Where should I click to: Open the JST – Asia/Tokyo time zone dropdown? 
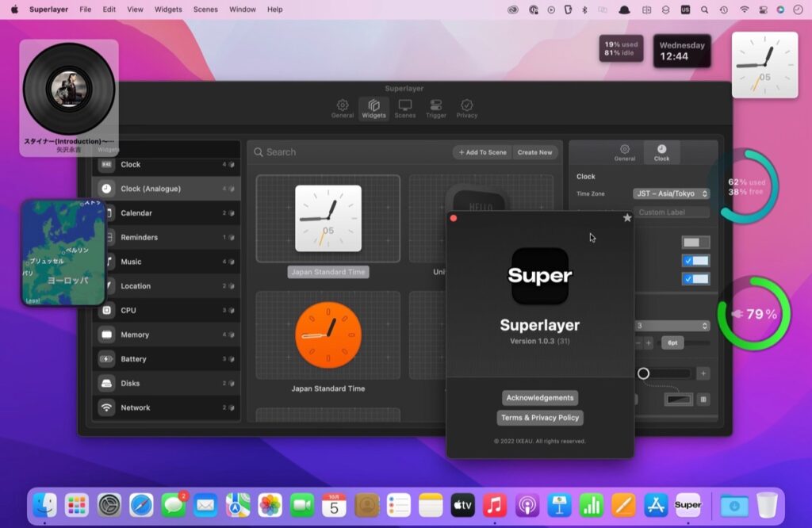point(671,193)
